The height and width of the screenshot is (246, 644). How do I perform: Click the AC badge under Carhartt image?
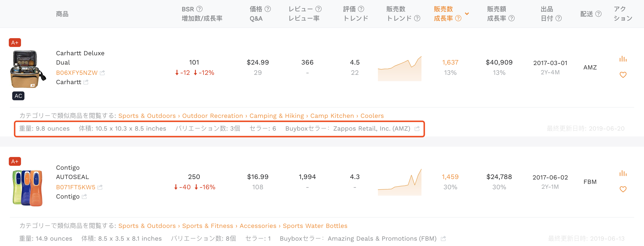pyautogui.click(x=18, y=96)
